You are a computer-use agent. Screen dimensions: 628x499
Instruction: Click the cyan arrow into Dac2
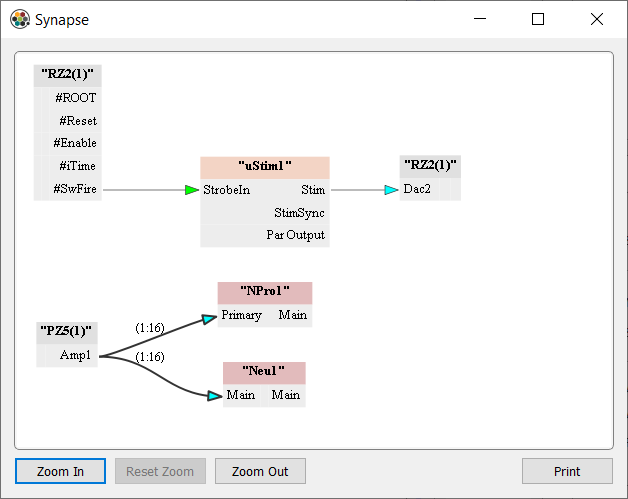391,190
